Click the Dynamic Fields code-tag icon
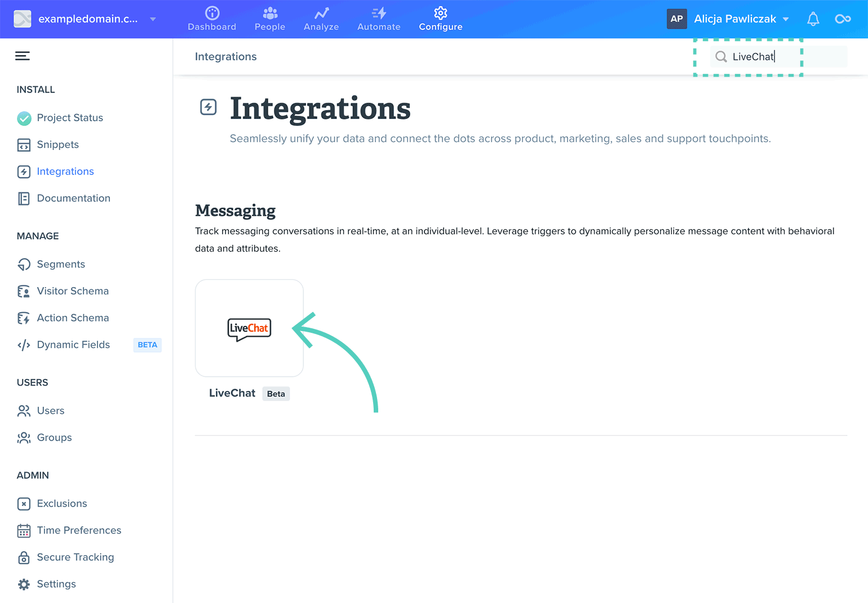Viewport: 868px width, 603px height. click(x=24, y=345)
